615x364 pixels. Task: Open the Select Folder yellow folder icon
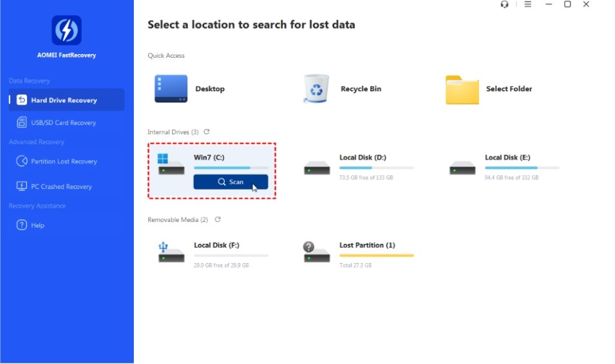coord(462,89)
